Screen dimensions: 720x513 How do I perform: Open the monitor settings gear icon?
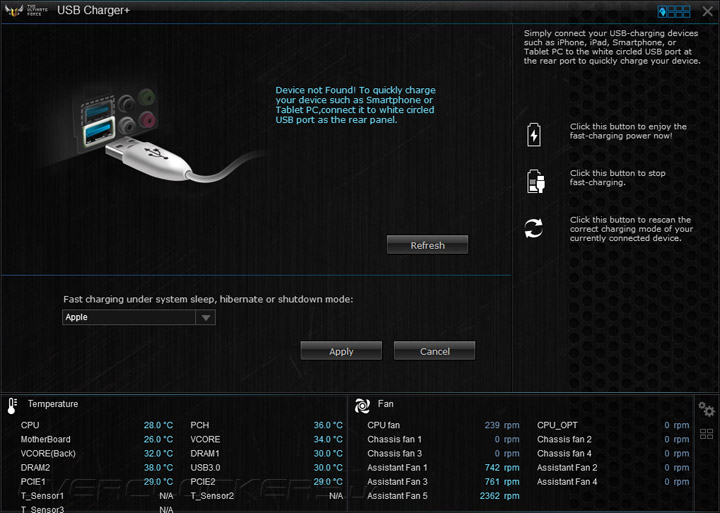pyautogui.click(x=706, y=409)
